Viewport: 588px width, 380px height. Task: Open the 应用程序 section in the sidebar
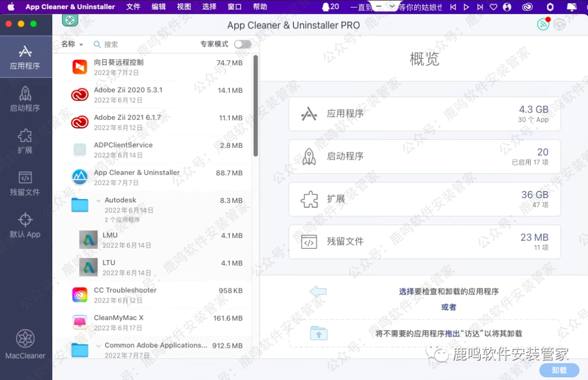[x=26, y=57]
